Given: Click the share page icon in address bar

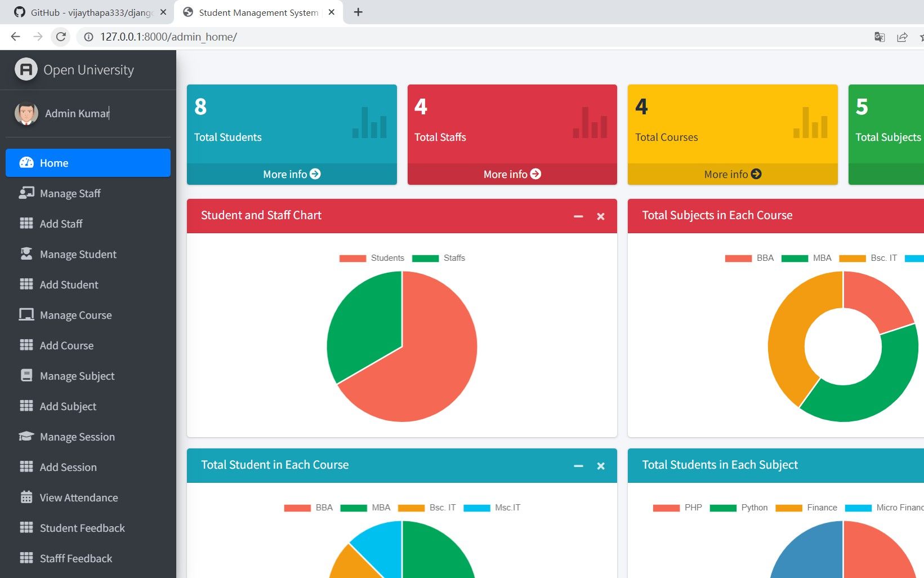Looking at the screenshot, I should pos(902,37).
